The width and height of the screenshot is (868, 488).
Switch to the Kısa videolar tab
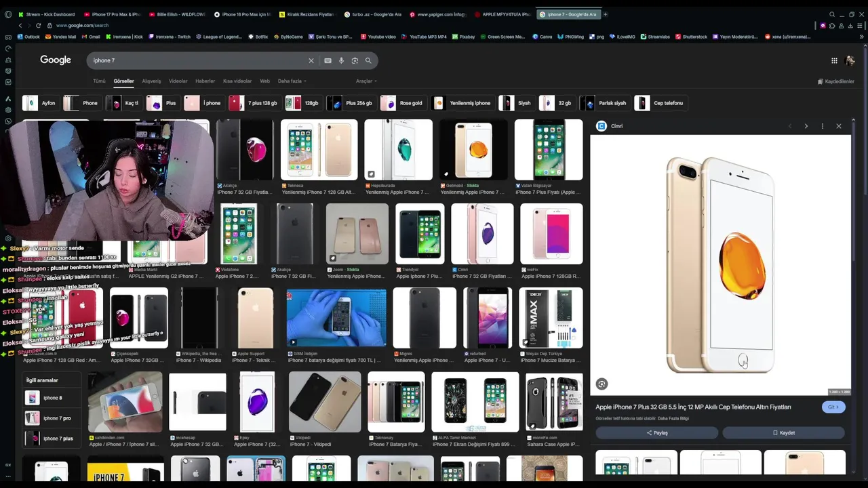[x=237, y=81]
